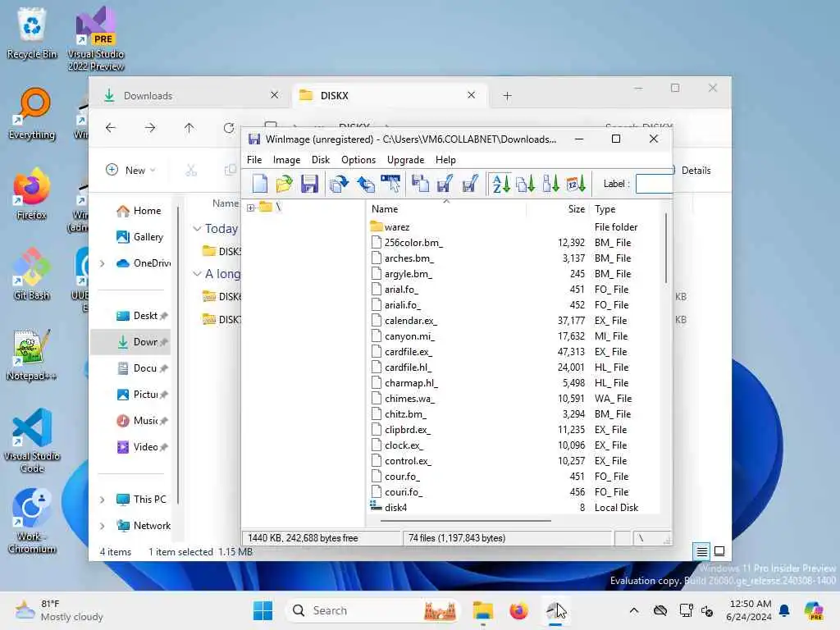Select file chimes.wa_
Screen dimensions: 840x630
410,399
